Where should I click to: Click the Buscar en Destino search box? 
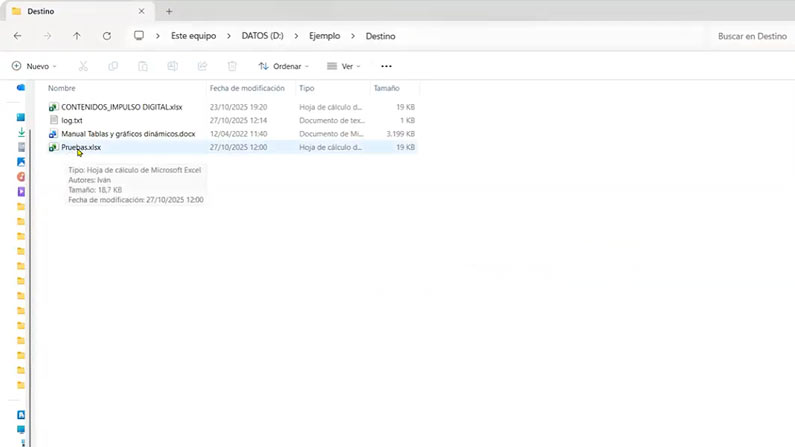[751, 36]
